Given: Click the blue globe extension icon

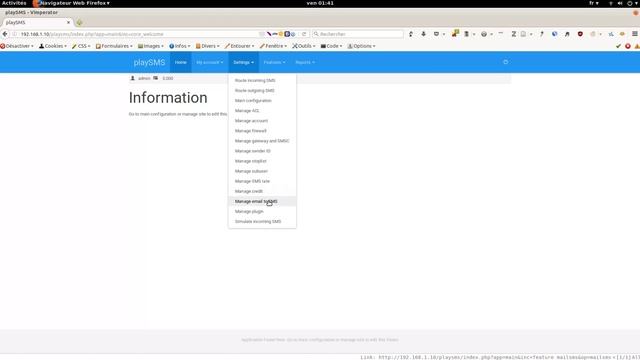Looking at the screenshot, I should click(554, 34).
